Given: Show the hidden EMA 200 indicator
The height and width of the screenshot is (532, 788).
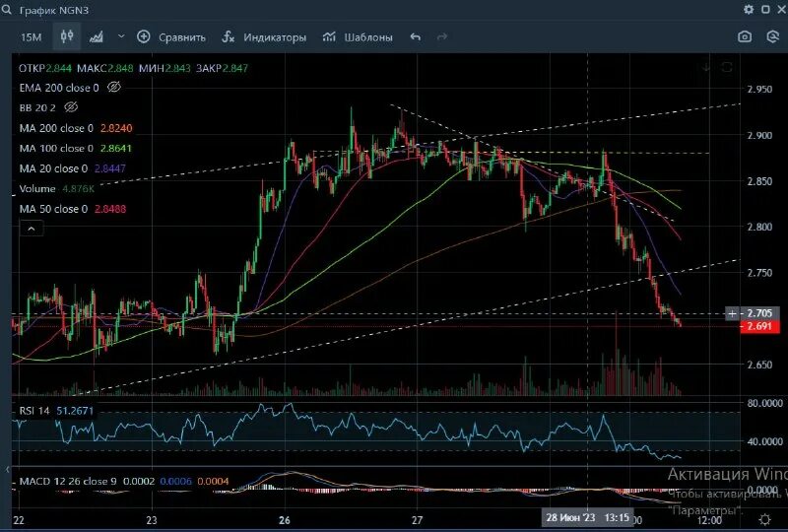Looking at the screenshot, I should [114, 87].
